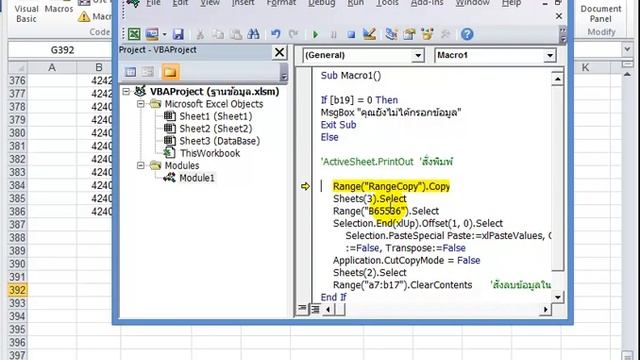The width and height of the screenshot is (640, 360).
Task: Click the Name Box showing G392 in Excel
Action: (62, 50)
